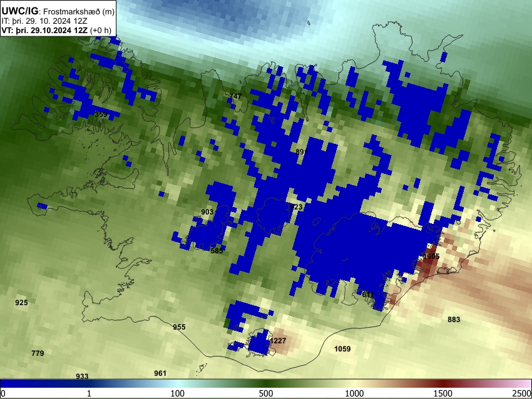Screen dimensions: 532x399
Task: Click the UWC/IG Frostmarkshæð title text
Action: point(58,11)
